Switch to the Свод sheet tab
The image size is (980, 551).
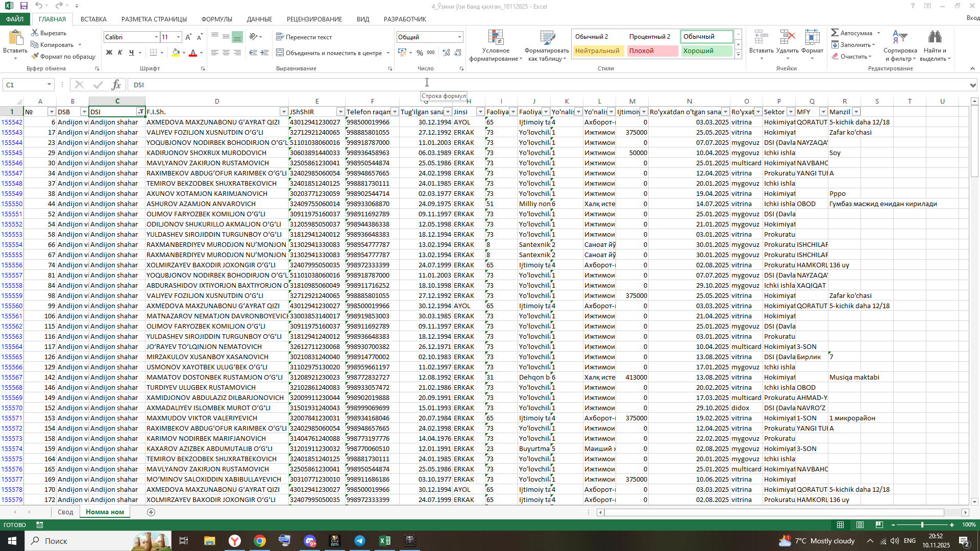click(x=65, y=512)
